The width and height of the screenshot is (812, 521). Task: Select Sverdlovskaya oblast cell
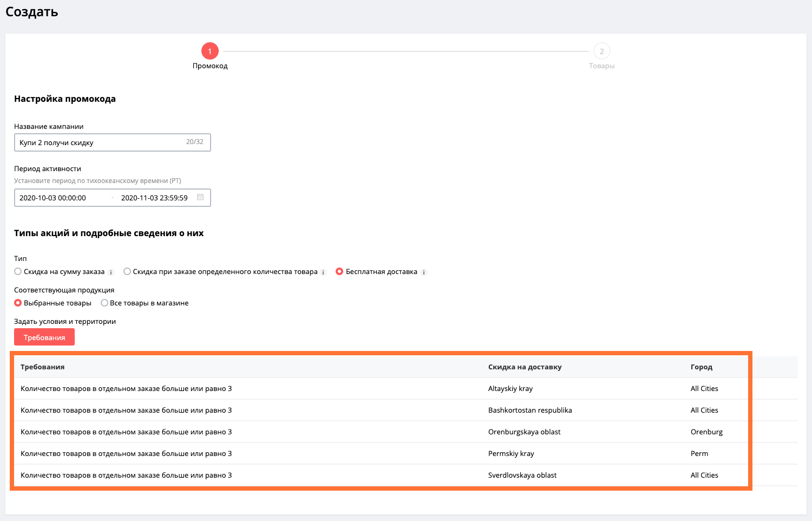[x=522, y=475]
